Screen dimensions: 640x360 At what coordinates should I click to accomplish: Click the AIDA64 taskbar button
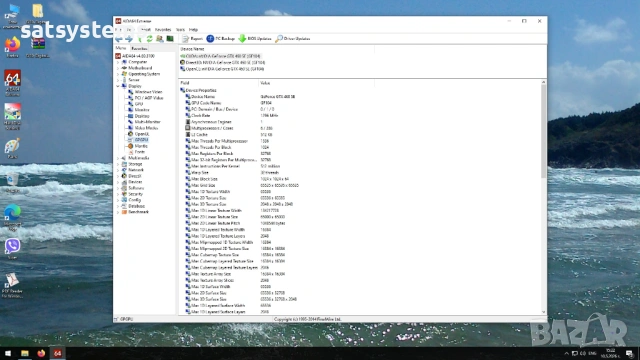coord(58,353)
